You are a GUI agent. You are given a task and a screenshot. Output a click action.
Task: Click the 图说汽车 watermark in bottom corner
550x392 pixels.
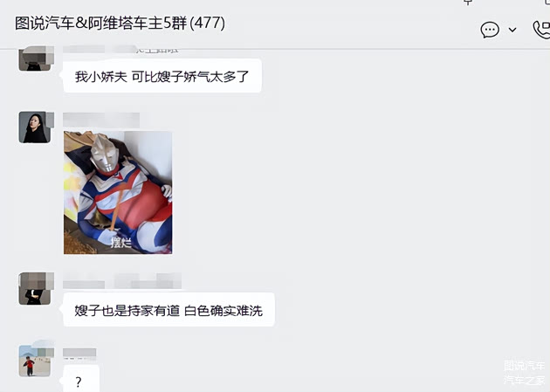[x=524, y=365]
